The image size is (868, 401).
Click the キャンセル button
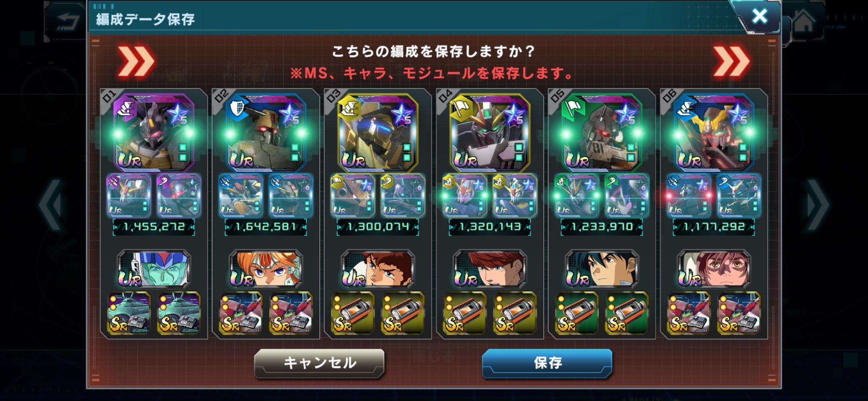[319, 363]
